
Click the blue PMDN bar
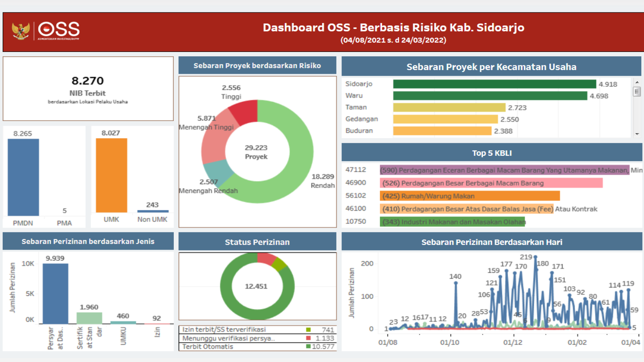(x=23, y=177)
